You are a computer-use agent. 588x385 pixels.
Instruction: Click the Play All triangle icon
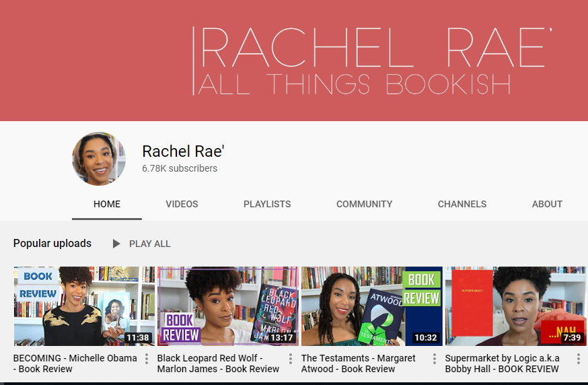(x=116, y=244)
